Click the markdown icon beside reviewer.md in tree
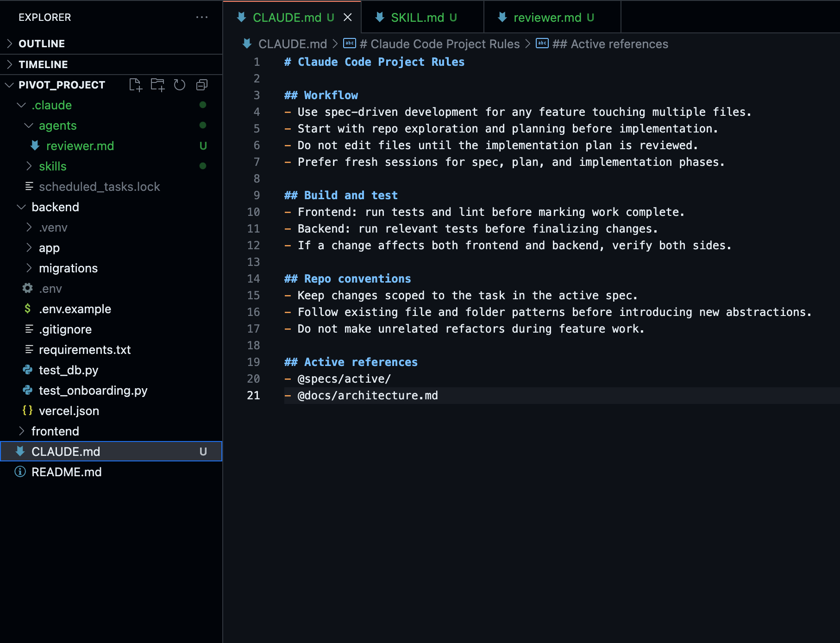 [x=35, y=145]
